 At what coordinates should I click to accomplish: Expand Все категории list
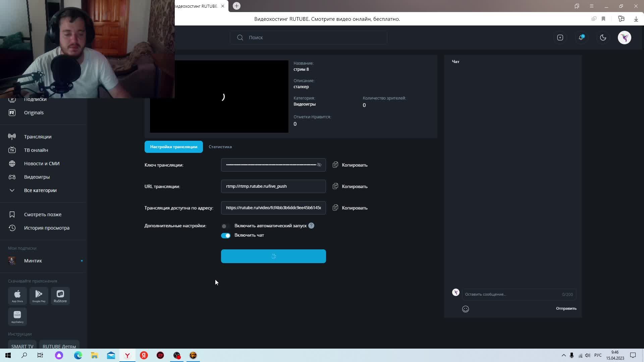pyautogui.click(x=40, y=190)
